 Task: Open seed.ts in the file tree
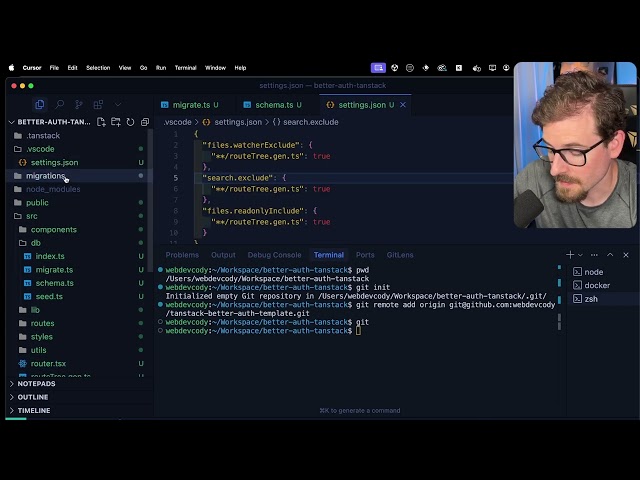pos(79,296)
